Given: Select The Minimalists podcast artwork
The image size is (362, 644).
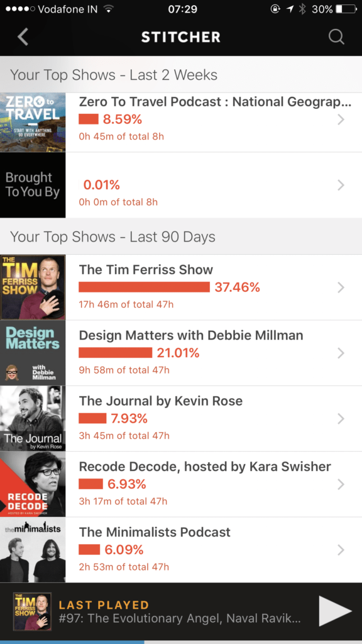Looking at the screenshot, I should 33,550.
